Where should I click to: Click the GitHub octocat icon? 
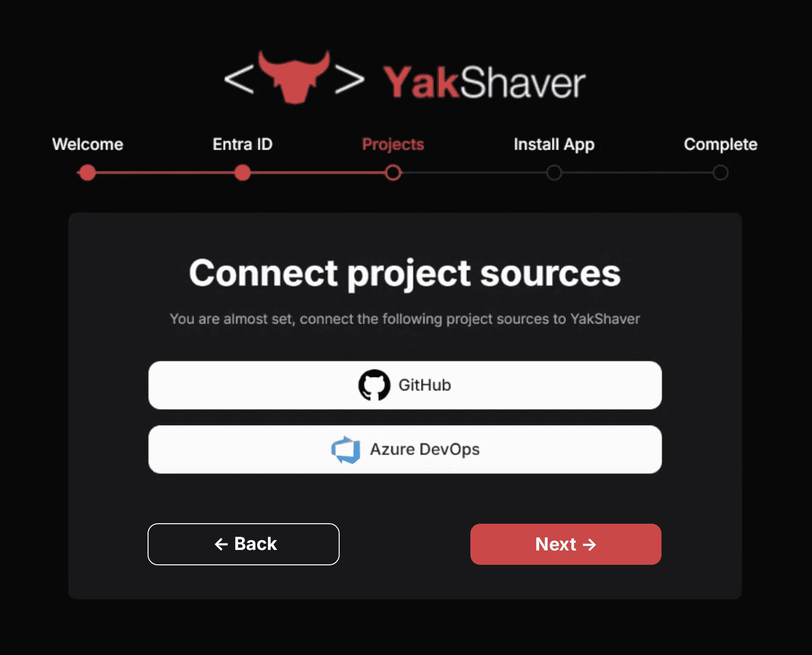pyautogui.click(x=374, y=385)
